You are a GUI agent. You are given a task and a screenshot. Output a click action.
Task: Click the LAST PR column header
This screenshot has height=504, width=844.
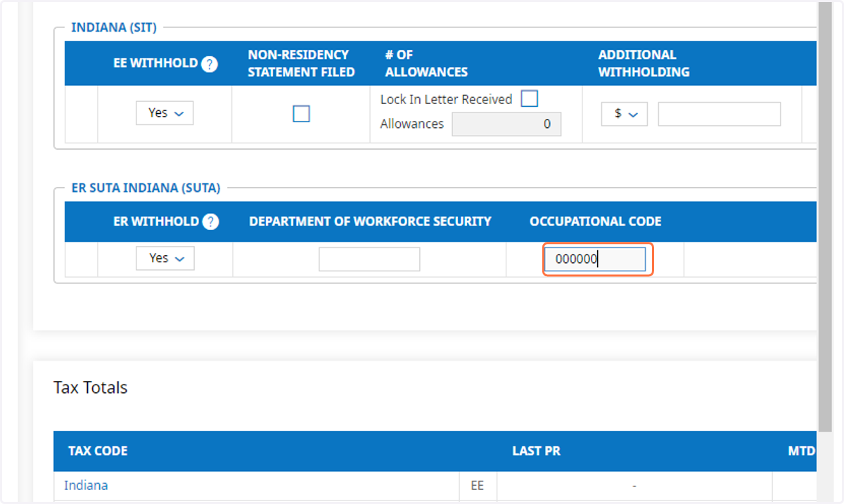click(x=536, y=451)
